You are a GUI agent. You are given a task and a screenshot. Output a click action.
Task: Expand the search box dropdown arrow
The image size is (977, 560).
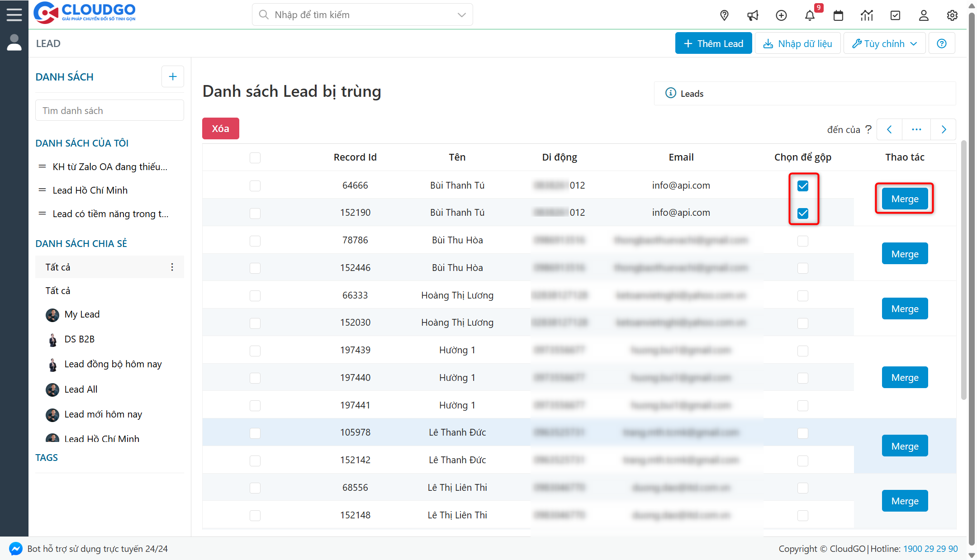point(461,15)
